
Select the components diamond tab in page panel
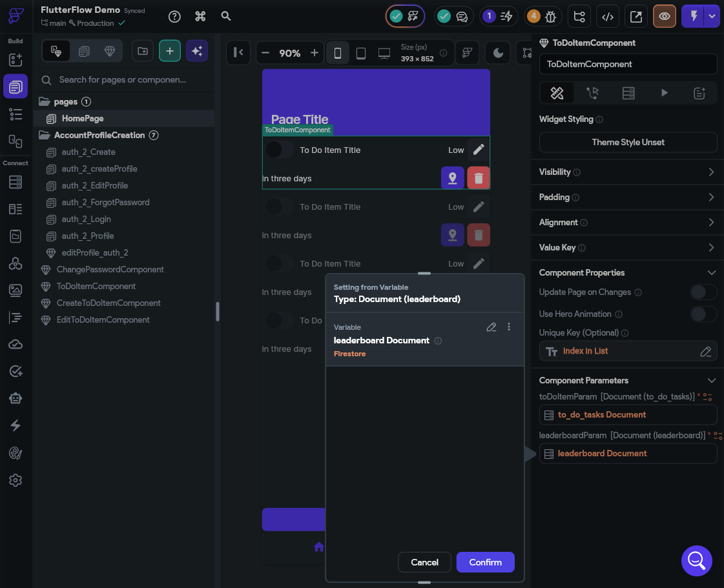click(x=109, y=51)
